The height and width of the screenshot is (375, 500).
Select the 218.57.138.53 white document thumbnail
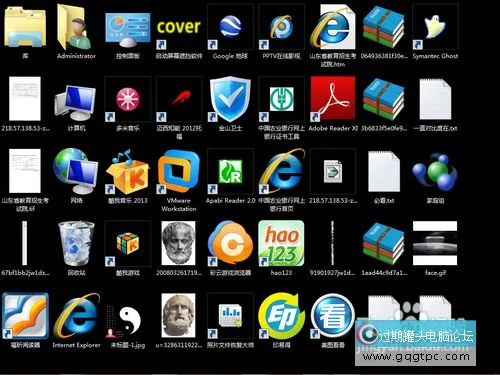[25, 99]
